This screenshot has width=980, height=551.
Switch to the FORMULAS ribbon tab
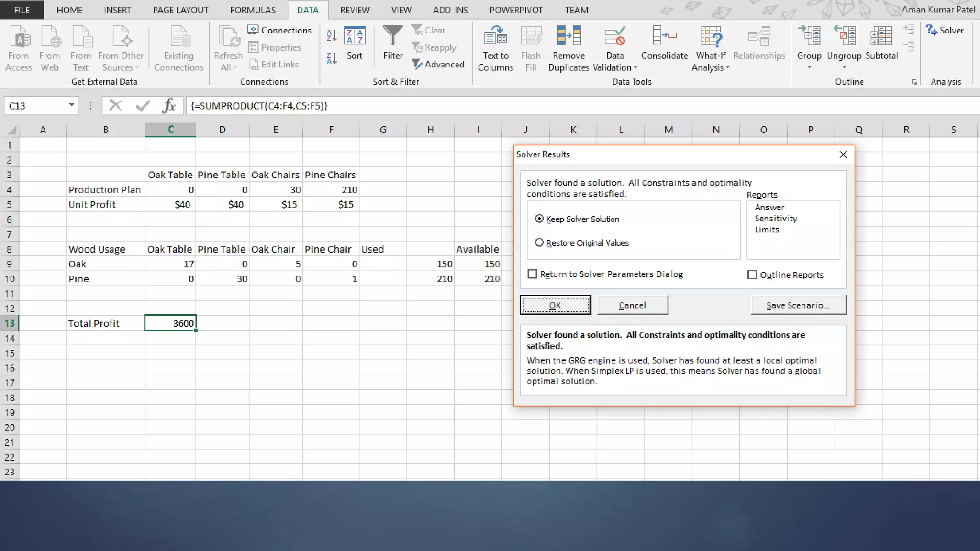tap(253, 10)
